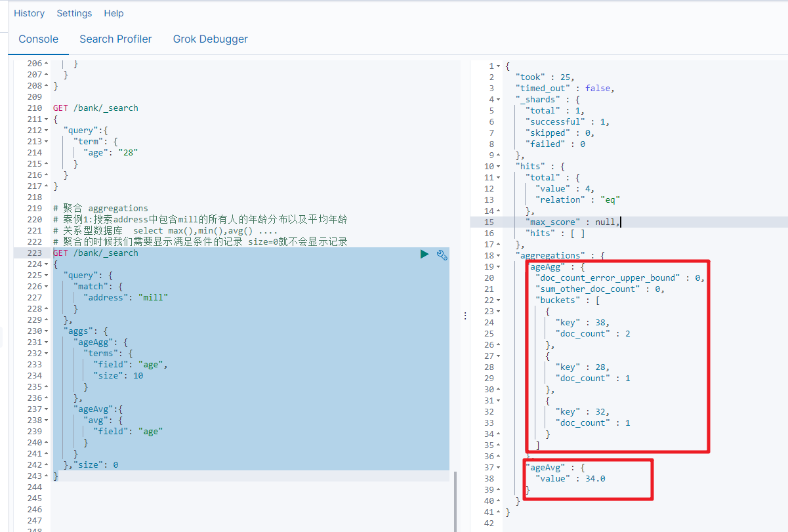
Task: Collapse ageAvg fold at response line 37
Action: click(x=499, y=468)
